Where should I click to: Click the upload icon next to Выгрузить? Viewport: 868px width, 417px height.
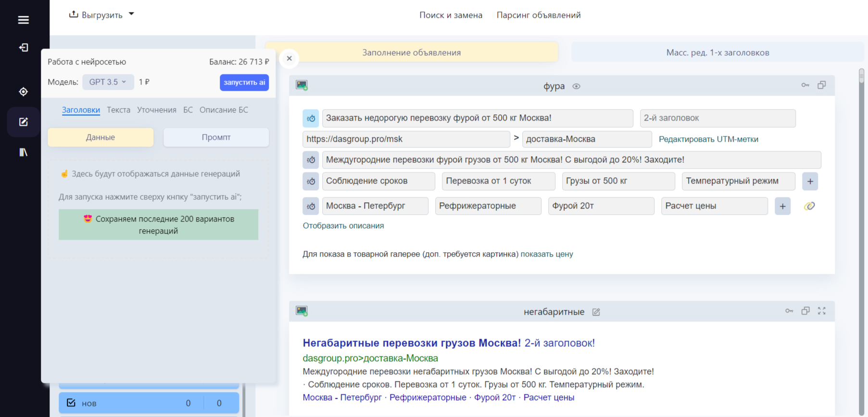[73, 14]
